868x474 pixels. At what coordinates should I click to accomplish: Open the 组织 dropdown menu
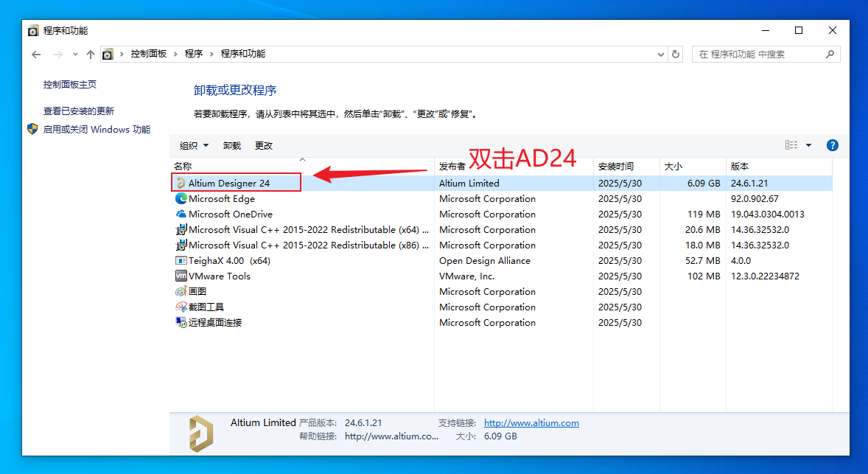click(194, 146)
